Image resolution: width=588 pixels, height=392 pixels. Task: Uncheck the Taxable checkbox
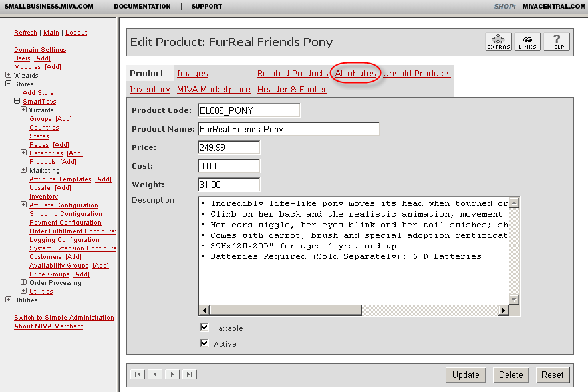[204, 328]
